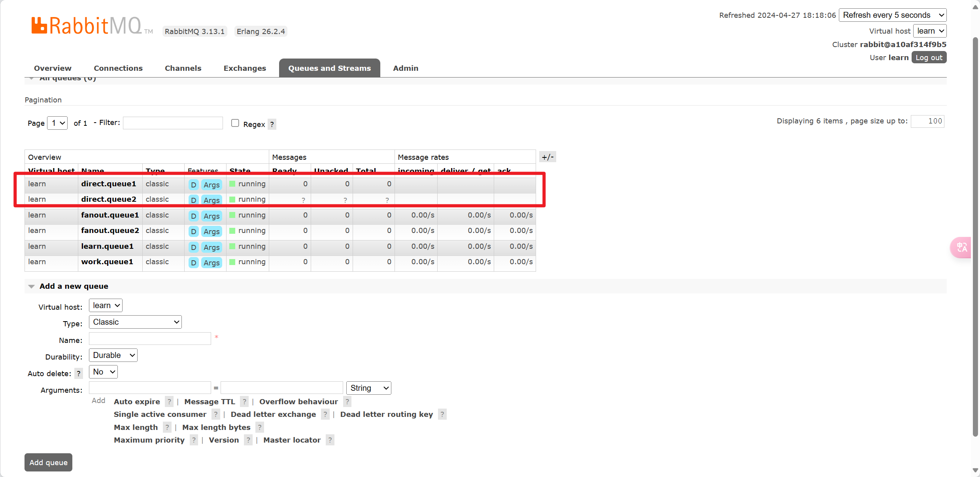
Task: Go to the Admin tab
Action: coord(405,68)
